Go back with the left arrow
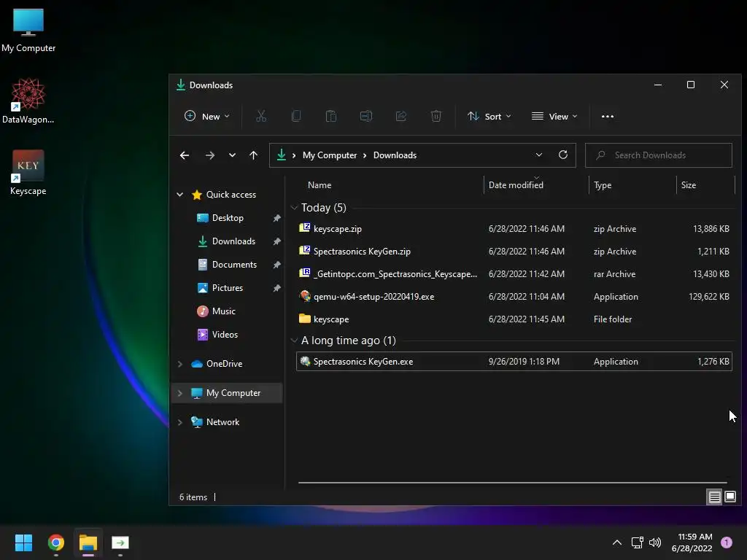The image size is (747, 560). pyautogui.click(x=185, y=155)
